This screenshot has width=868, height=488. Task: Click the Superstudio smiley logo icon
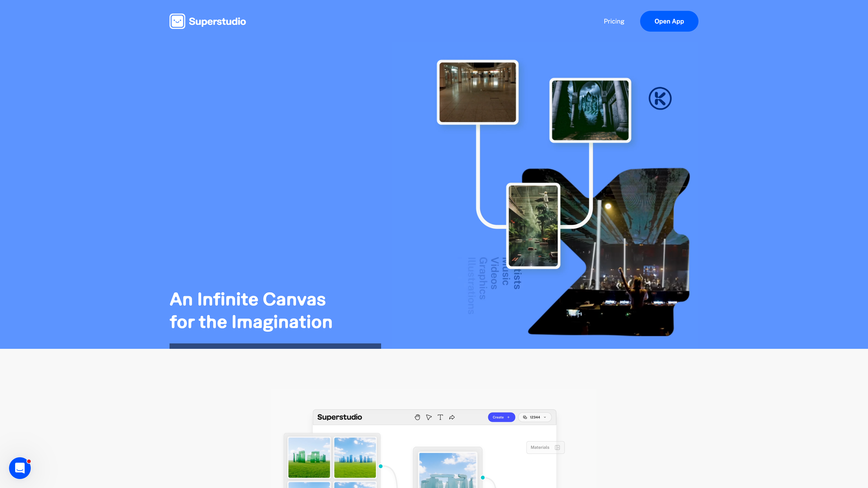click(177, 21)
